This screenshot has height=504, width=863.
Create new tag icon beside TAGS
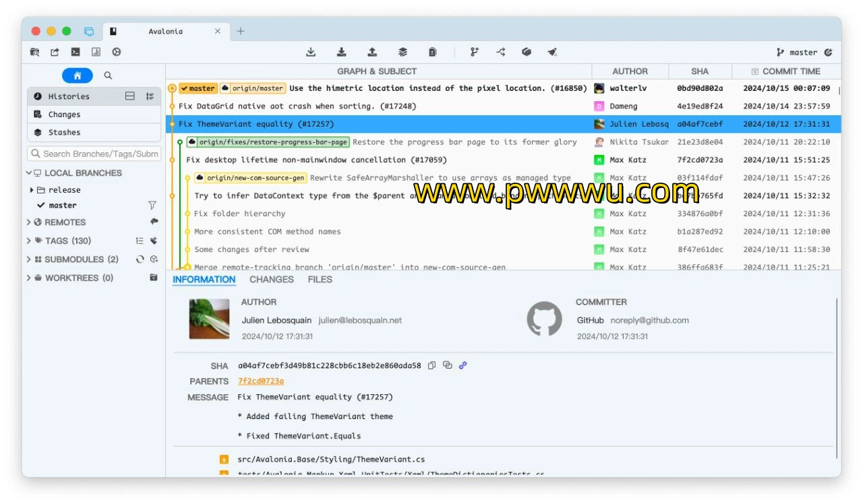pos(154,241)
